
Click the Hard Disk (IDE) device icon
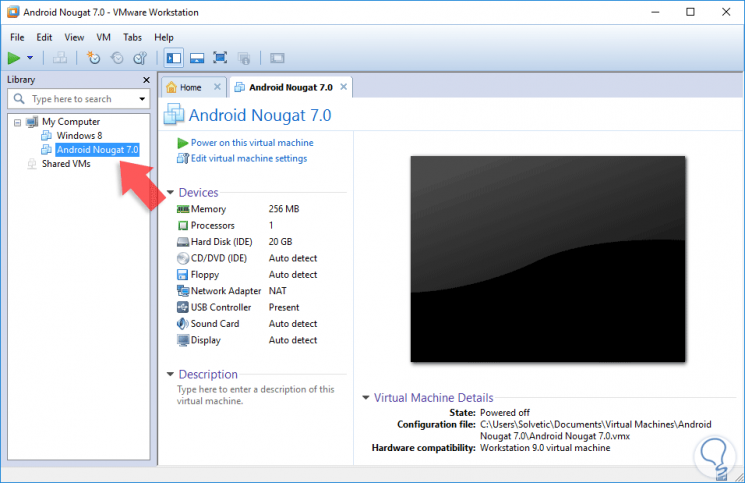pos(183,242)
